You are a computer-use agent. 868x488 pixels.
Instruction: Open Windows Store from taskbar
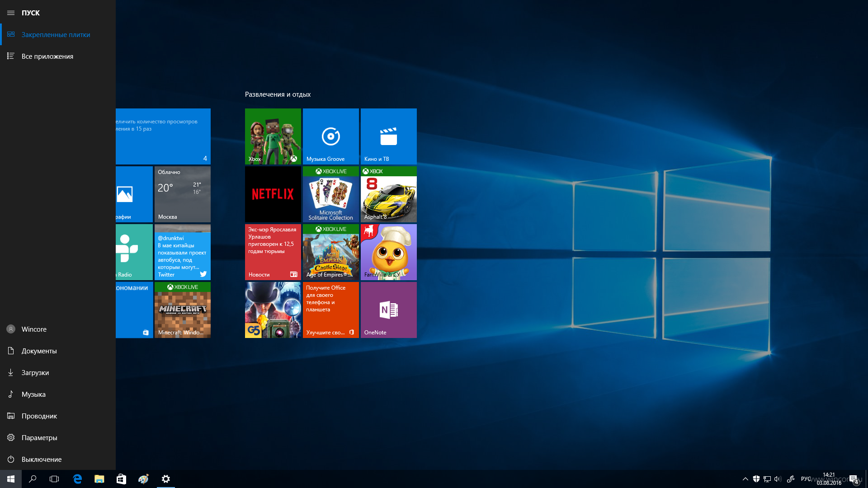pos(121,479)
